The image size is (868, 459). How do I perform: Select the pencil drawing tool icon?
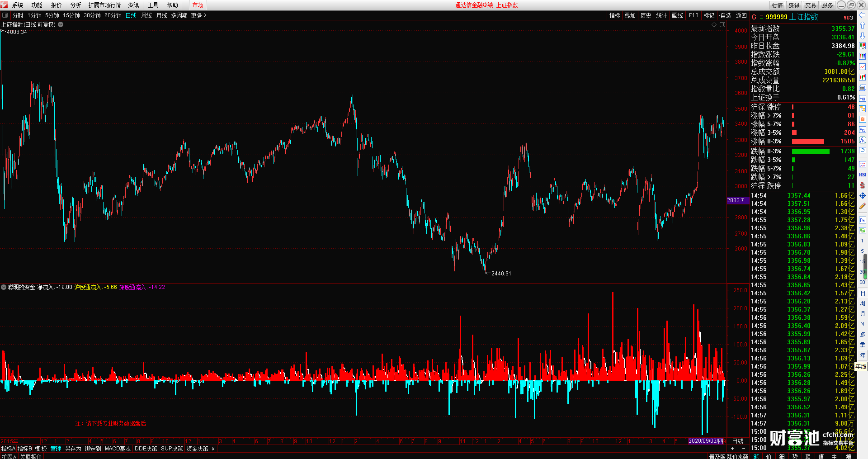point(863,206)
